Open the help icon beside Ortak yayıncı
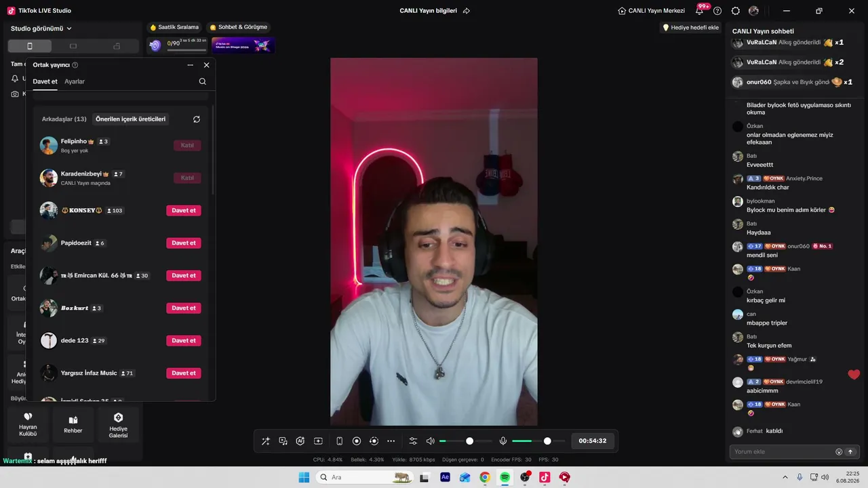 click(75, 65)
